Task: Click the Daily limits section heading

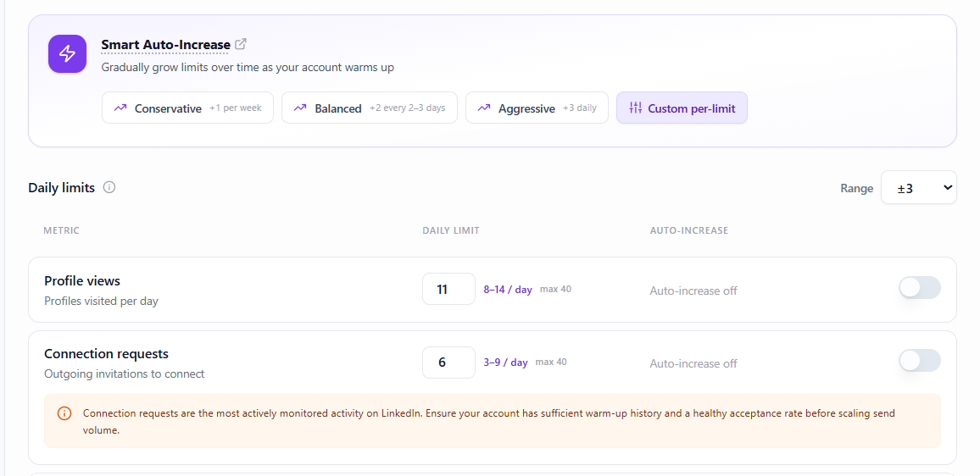Action: click(61, 187)
